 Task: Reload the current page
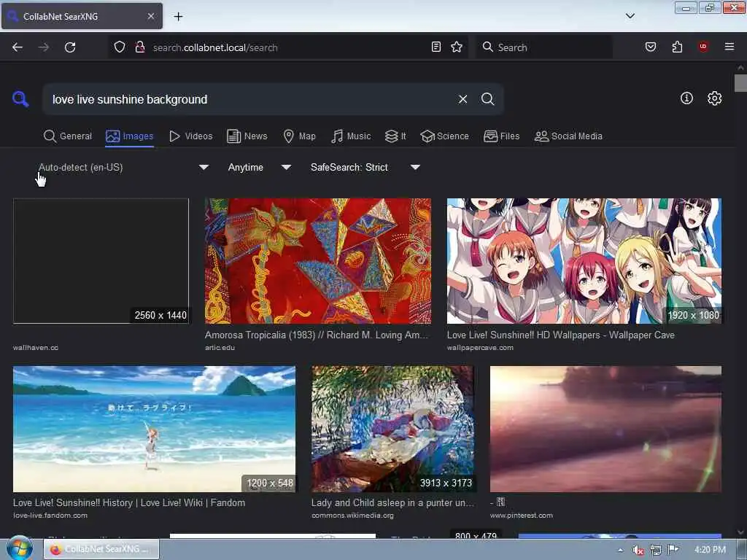[x=70, y=47]
